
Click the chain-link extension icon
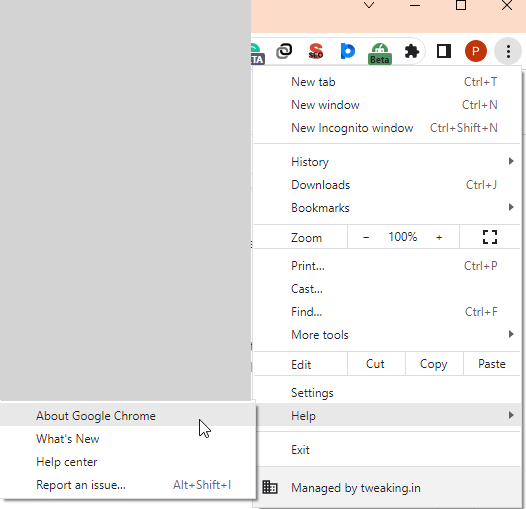pos(284,51)
